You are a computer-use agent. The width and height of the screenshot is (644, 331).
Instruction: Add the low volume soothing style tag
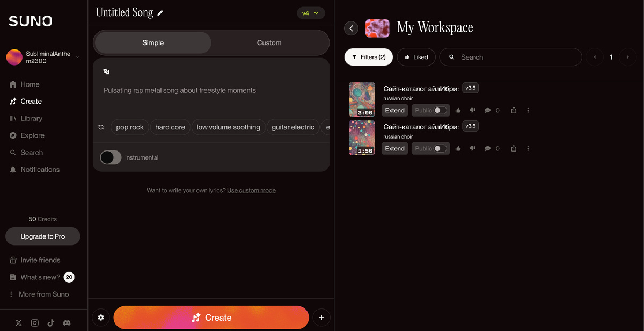click(x=228, y=127)
